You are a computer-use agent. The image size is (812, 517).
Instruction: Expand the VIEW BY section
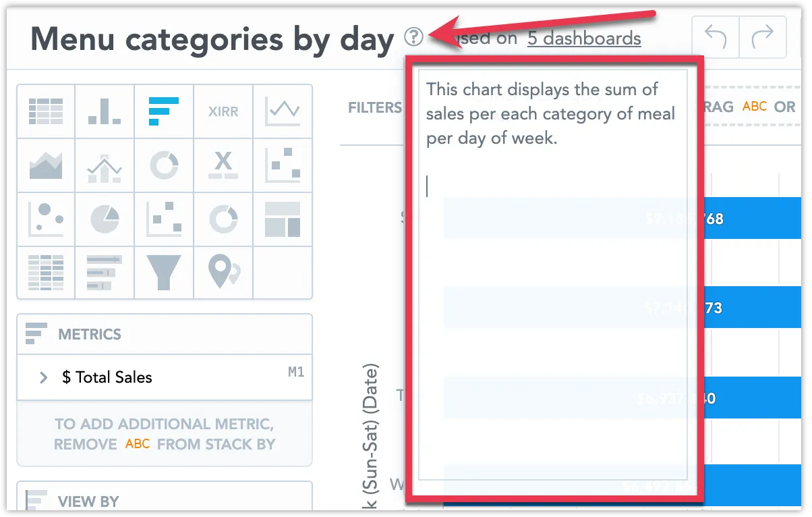(88, 501)
